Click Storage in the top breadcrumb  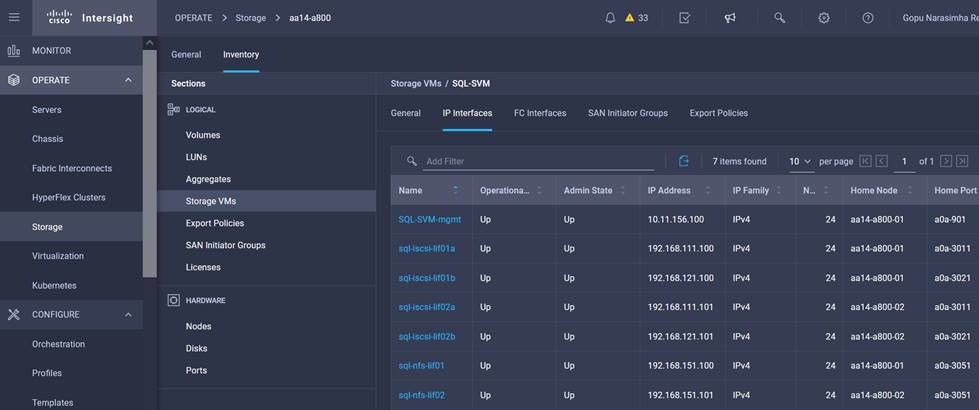pyautogui.click(x=250, y=18)
